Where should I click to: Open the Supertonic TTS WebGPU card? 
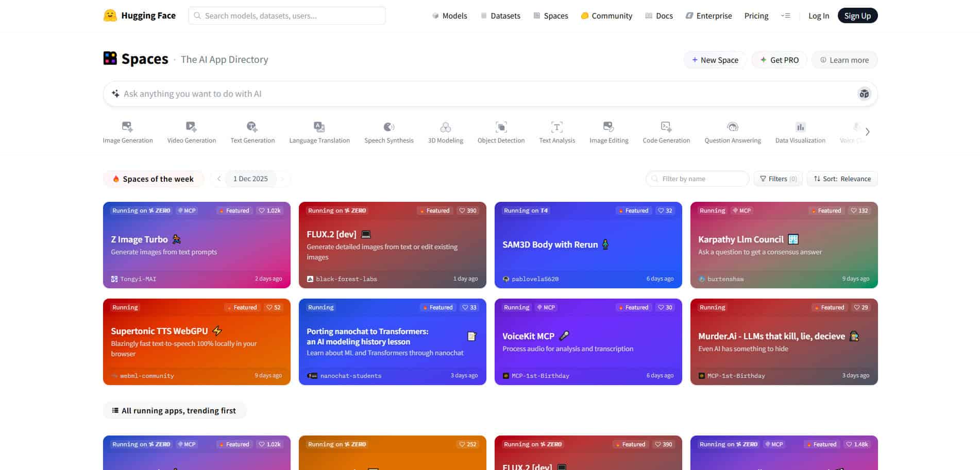[196, 342]
